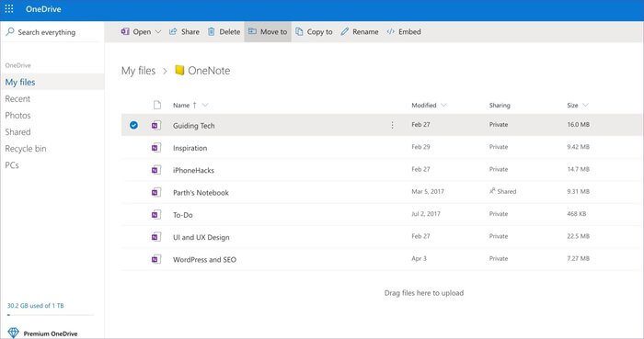Click the search magnifier icon

[10, 31]
